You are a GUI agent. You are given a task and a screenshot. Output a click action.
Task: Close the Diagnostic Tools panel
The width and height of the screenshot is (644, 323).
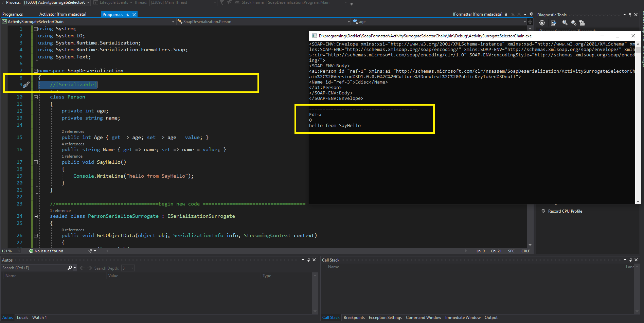coord(636,15)
